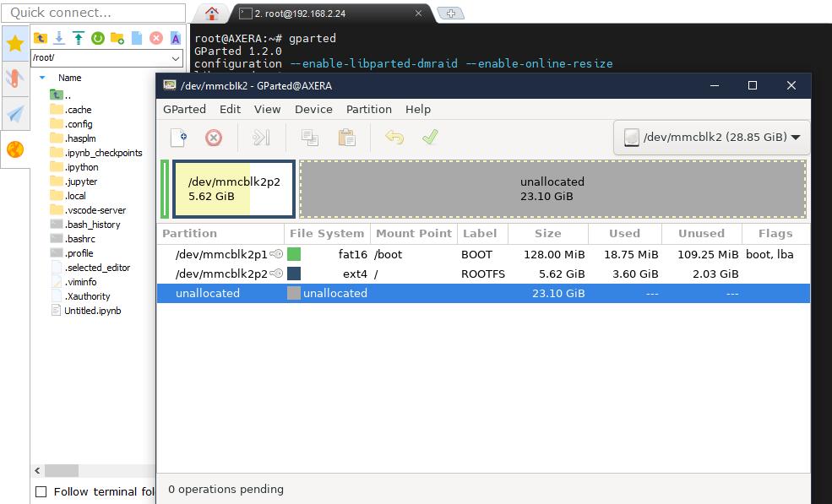Sort by Used column header
The width and height of the screenshot is (832, 504).
tap(624, 234)
